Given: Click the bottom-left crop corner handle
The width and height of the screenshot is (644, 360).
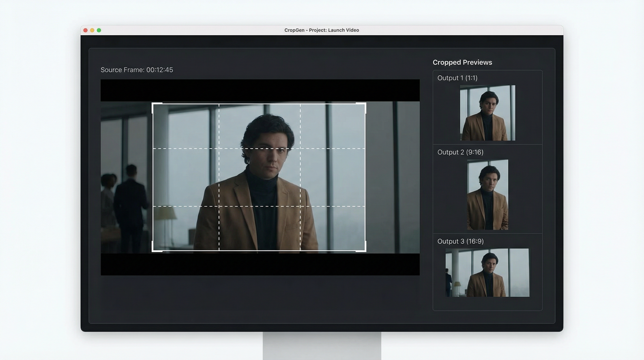Looking at the screenshot, I should click(153, 251).
